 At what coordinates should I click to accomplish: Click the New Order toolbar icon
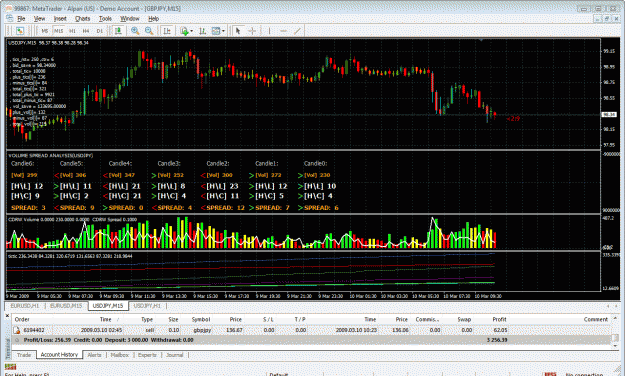(118, 31)
